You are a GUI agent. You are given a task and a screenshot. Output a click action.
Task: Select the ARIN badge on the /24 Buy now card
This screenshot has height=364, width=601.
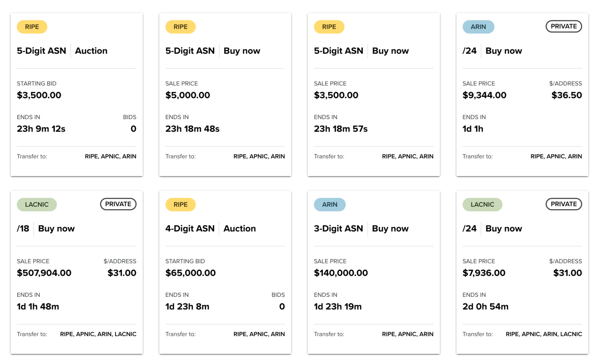tap(478, 27)
